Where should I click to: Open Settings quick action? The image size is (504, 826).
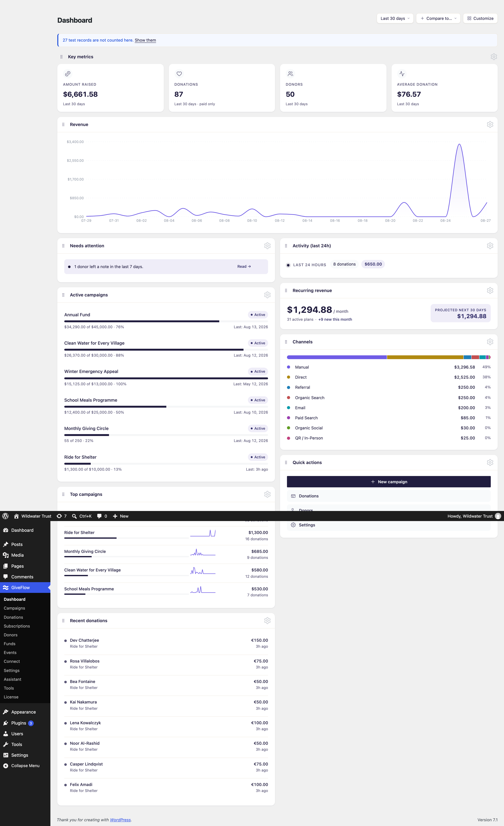389,525
